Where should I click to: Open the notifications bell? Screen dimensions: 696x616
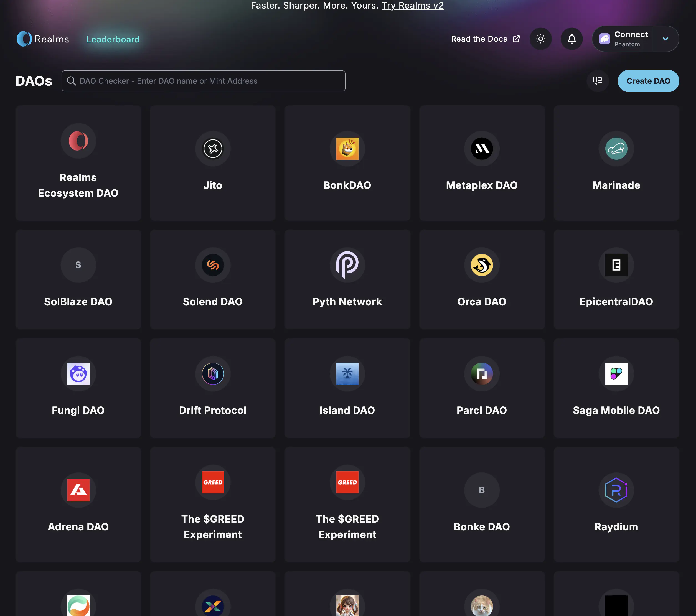(x=571, y=39)
